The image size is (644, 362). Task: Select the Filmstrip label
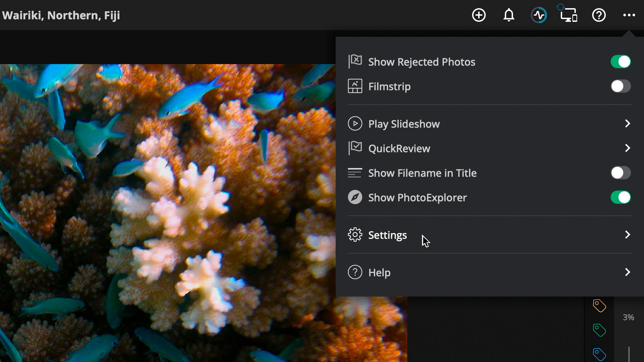point(390,87)
